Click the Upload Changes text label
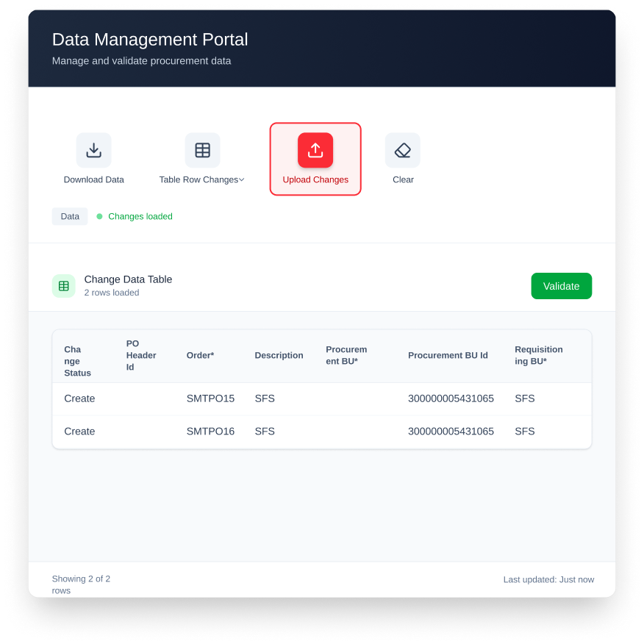644x644 pixels. [315, 180]
